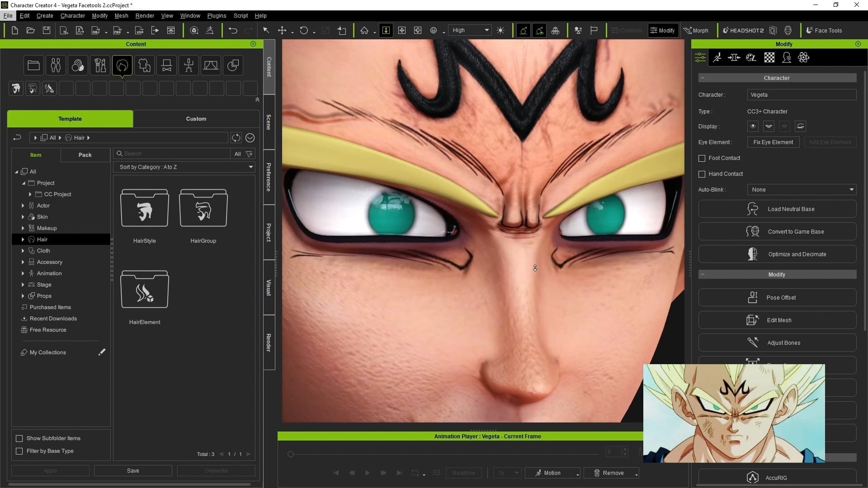Open the Stage content category icon
This screenshot has width=868, height=488.
coord(211,66)
